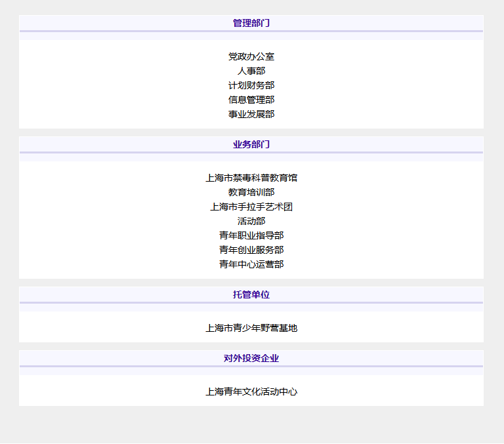This screenshot has width=504, height=444.
Task: Click the 托管单位 section heading
Action: [251, 294]
